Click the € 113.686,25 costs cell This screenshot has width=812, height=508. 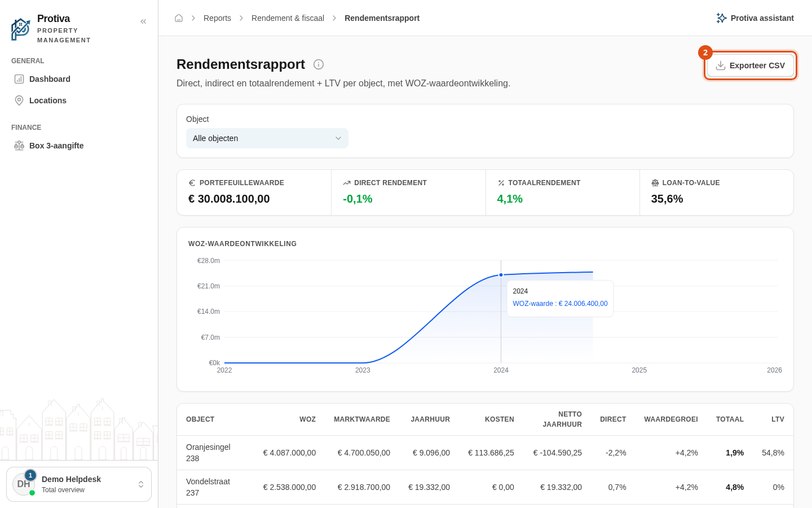(x=491, y=453)
